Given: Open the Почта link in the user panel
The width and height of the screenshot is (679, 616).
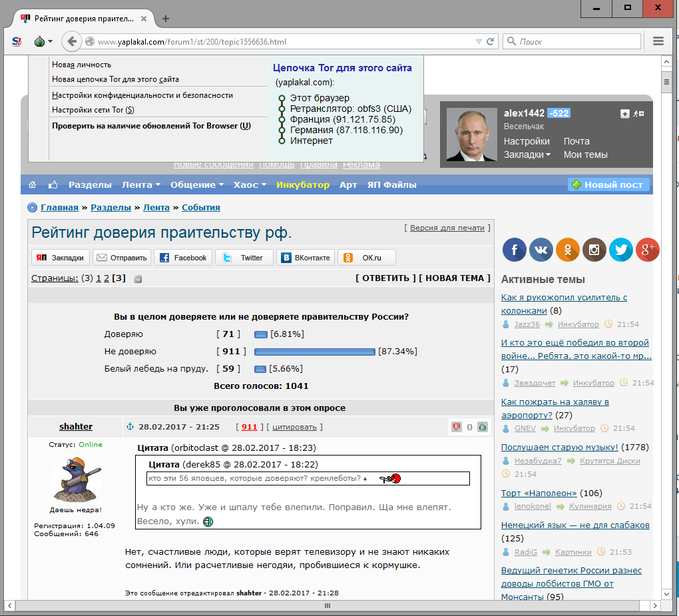Looking at the screenshot, I should (576, 141).
